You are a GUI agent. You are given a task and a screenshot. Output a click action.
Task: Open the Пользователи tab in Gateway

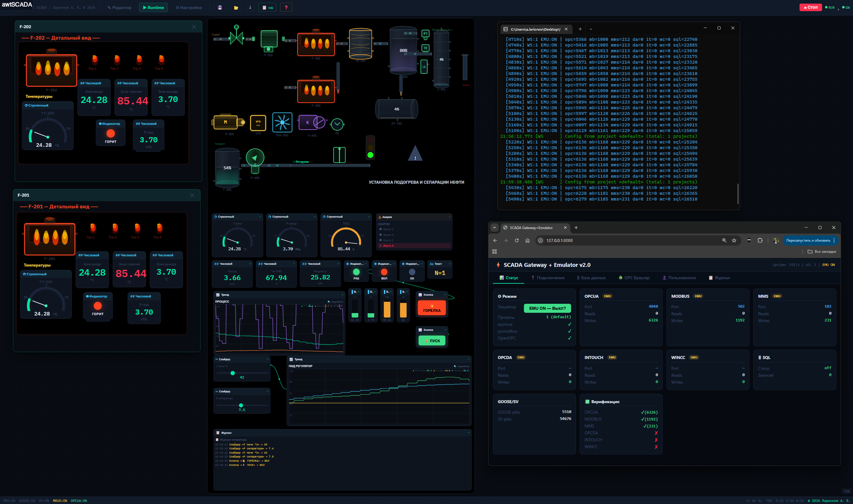(x=679, y=278)
